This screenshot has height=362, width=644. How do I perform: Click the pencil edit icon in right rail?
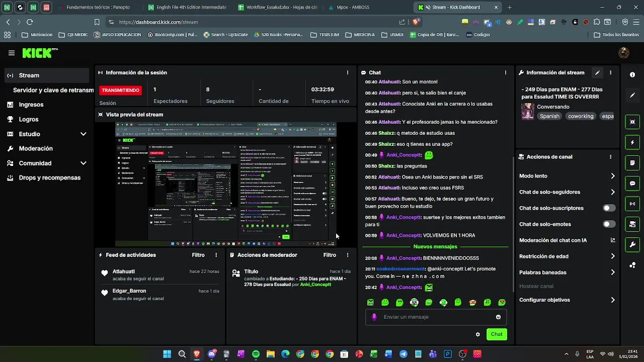click(632, 95)
